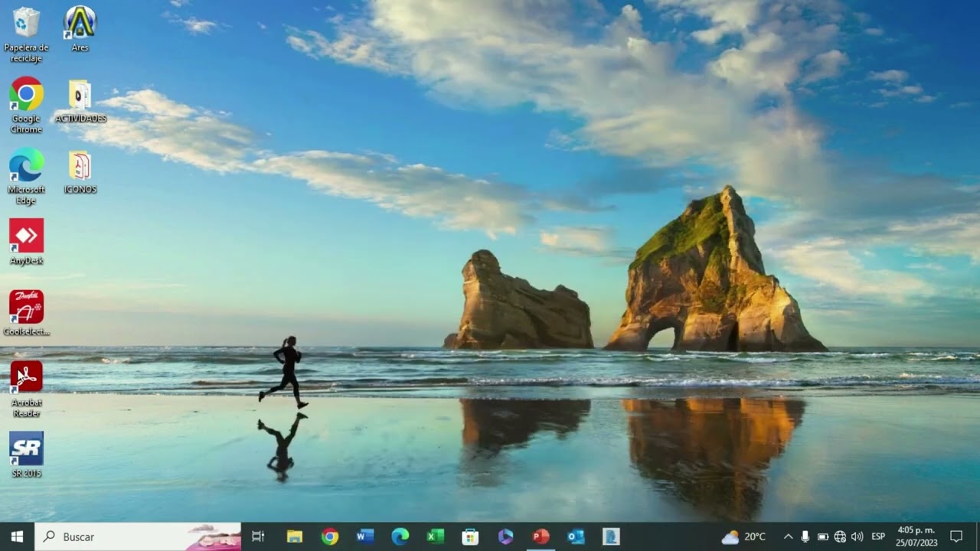
Task: Open the clock showing 4:05 p. m.
Action: (916, 536)
